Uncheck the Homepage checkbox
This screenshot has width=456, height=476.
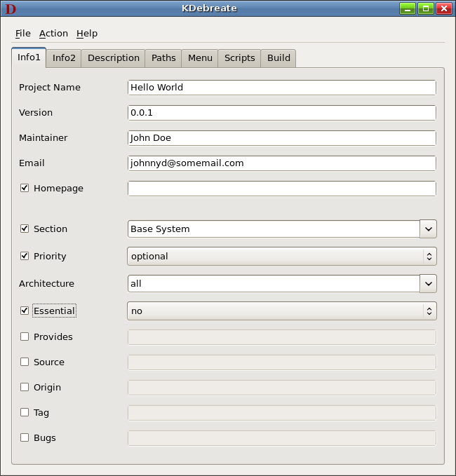25,188
